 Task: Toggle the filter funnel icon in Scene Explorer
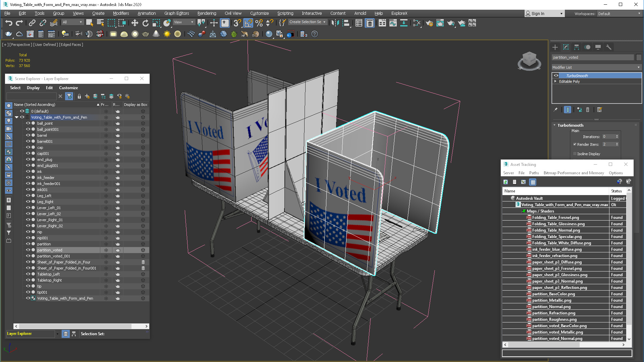(x=69, y=96)
